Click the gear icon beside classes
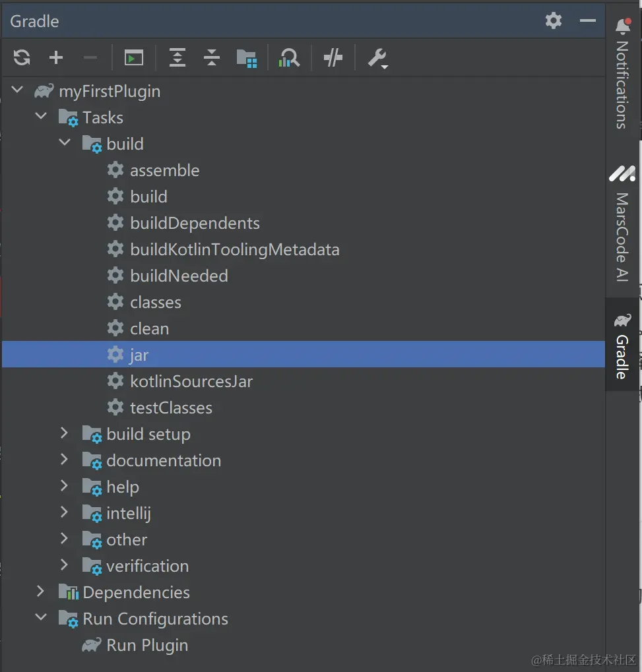The height and width of the screenshot is (672, 642). pyautogui.click(x=115, y=302)
